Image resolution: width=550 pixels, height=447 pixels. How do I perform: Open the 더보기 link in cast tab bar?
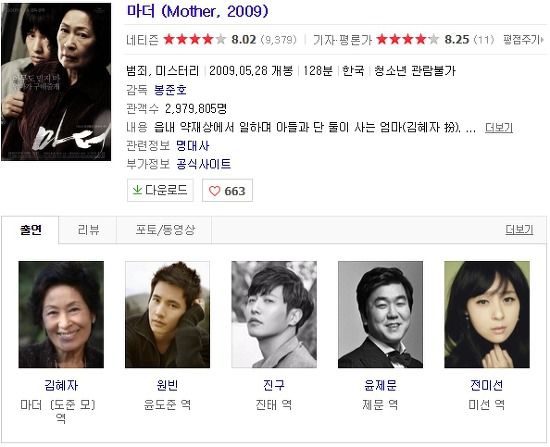coord(519,230)
